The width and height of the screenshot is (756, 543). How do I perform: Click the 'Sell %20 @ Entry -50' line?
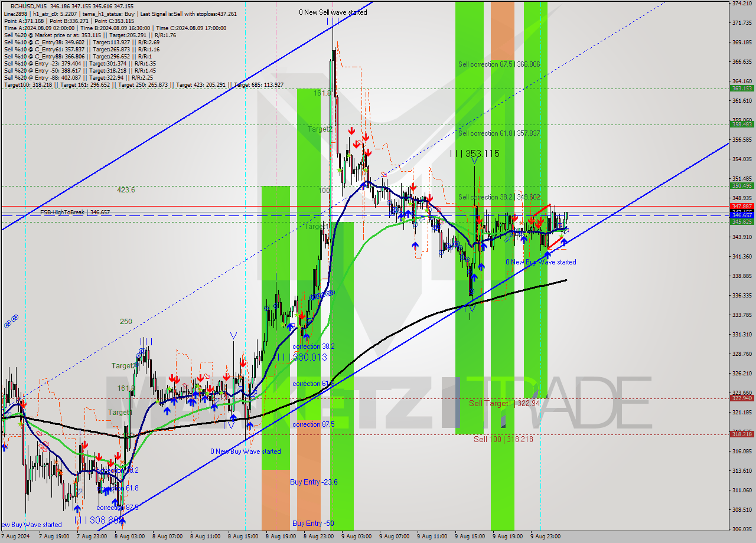(80, 70)
